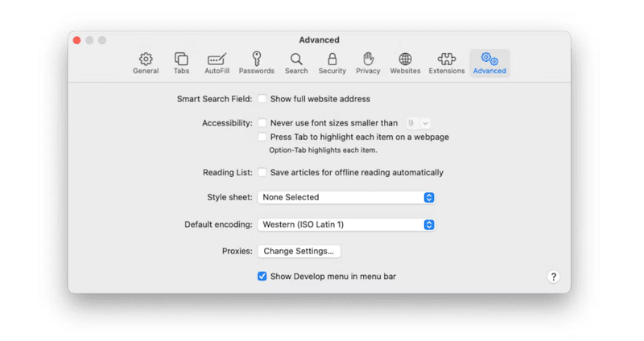The width and height of the screenshot is (644, 341).
Task: Click the Smart Search Field label
Action: click(x=214, y=99)
